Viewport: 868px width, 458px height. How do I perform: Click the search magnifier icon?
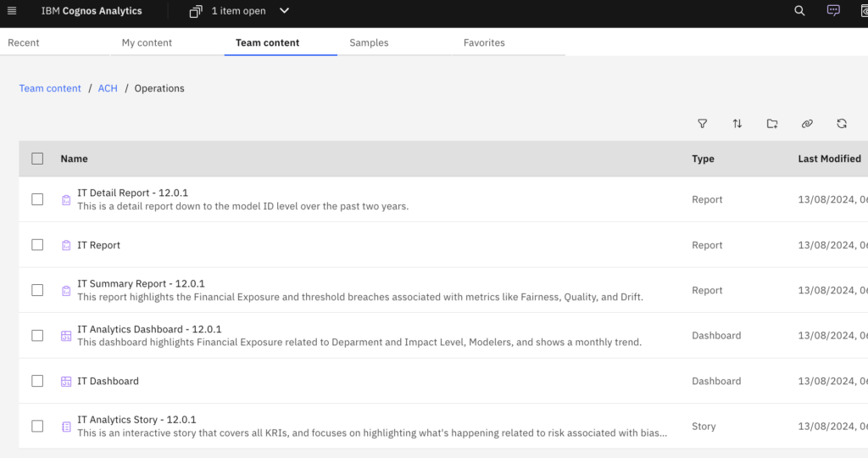[x=799, y=11]
